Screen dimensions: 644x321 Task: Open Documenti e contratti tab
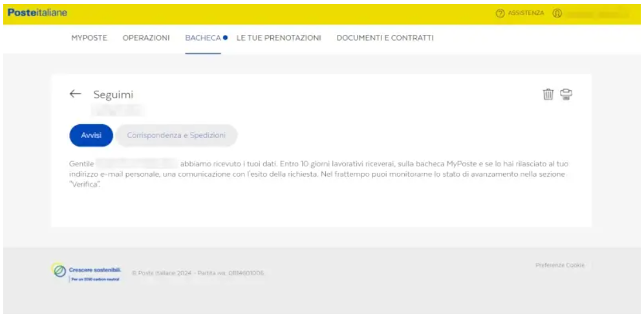pos(385,38)
